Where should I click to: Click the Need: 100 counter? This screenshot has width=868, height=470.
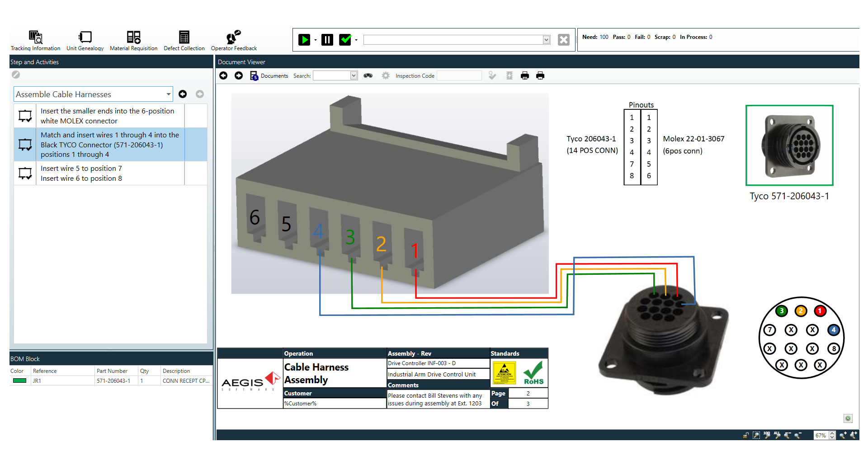(x=595, y=37)
